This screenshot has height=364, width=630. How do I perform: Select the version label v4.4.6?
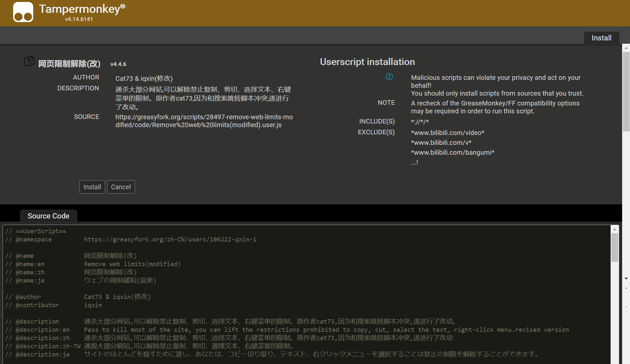tap(118, 64)
